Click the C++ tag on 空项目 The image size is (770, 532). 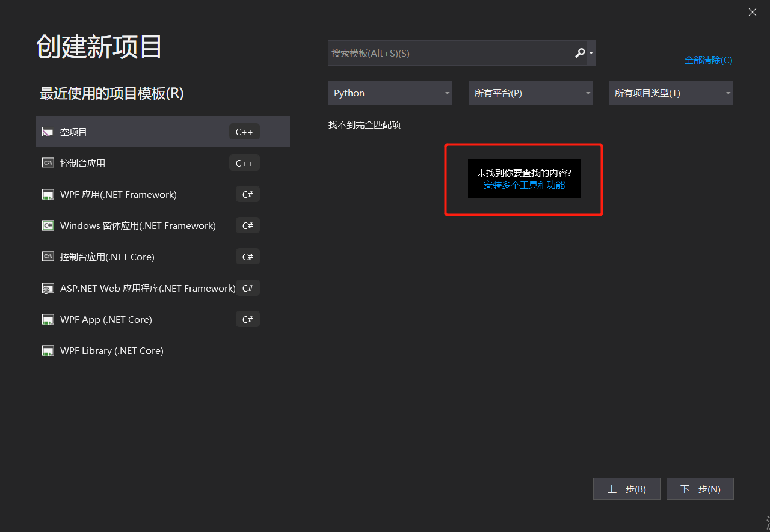tap(244, 132)
